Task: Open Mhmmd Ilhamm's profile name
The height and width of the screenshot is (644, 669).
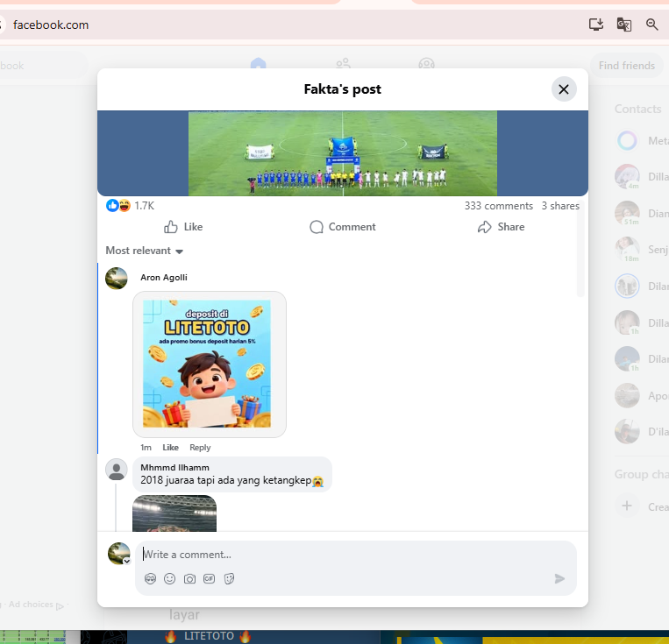Action: (x=175, y=467)
